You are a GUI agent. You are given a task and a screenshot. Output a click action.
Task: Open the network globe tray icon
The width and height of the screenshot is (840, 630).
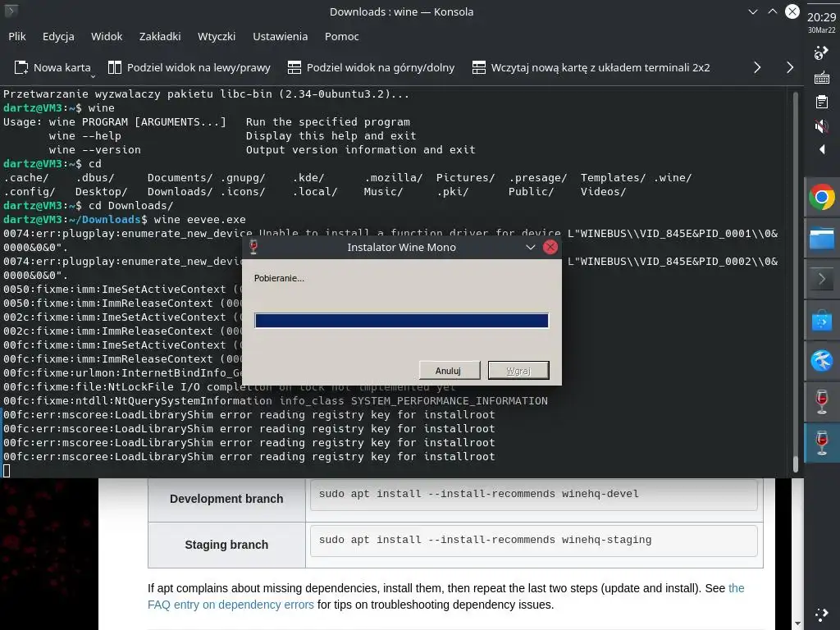pyautogui.click(x=822, y=53)
